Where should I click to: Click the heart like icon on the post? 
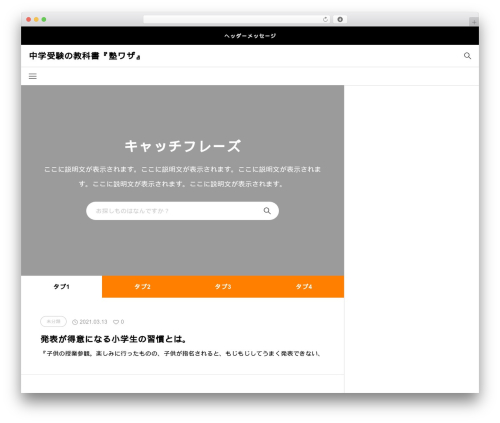point(116,322)
